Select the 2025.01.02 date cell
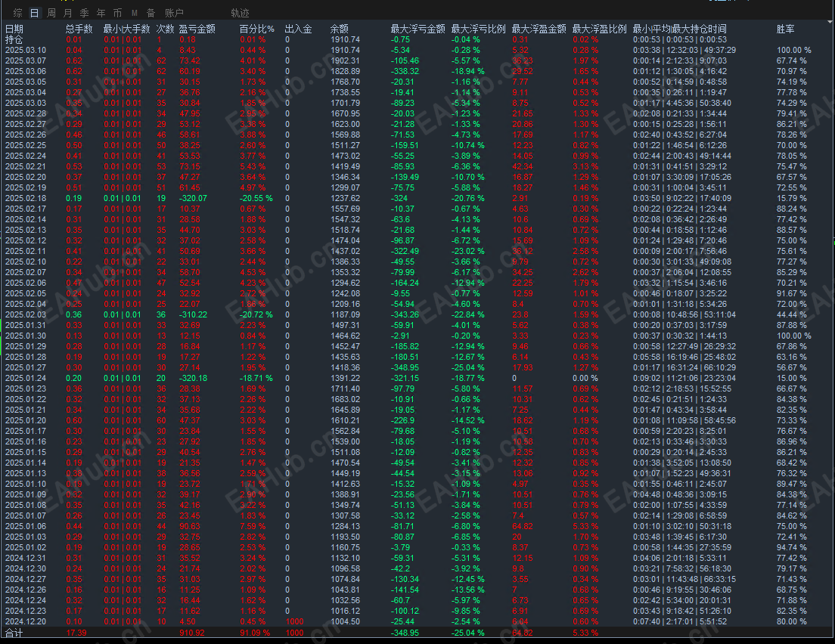Image resolution: width=835 pixels, height=644 pixels. [x=26, y=547]
